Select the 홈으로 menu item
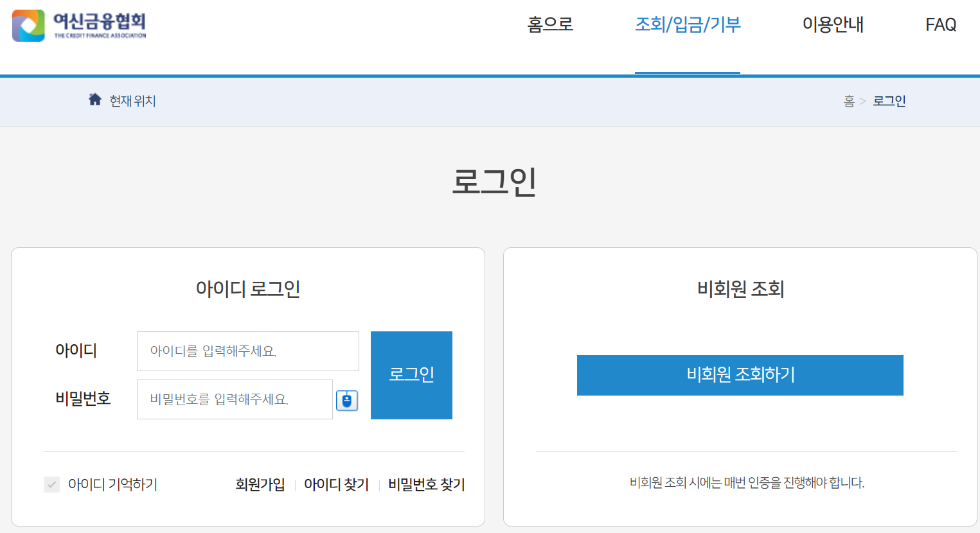 [550, 24]
